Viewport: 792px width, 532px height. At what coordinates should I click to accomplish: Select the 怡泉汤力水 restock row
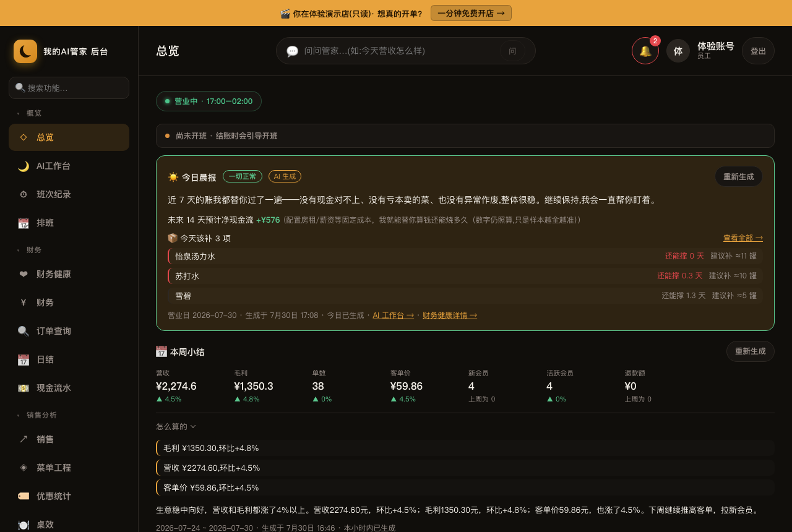pyautogui.click(x=465, y=256)
